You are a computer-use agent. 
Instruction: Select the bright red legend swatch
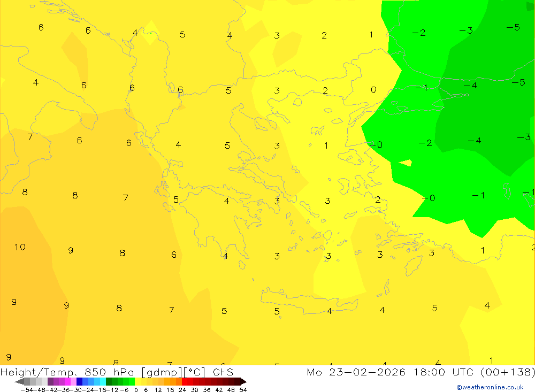pyautogui.click(x=185, y=381)
